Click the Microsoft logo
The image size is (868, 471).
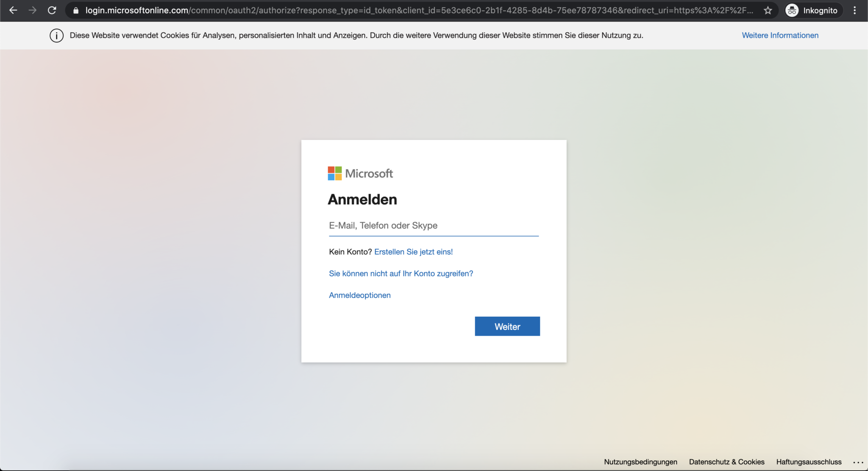click(x=360, y=173)
